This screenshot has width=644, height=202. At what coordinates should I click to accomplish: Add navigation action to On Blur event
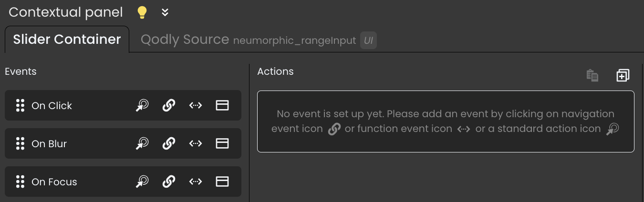168,143
